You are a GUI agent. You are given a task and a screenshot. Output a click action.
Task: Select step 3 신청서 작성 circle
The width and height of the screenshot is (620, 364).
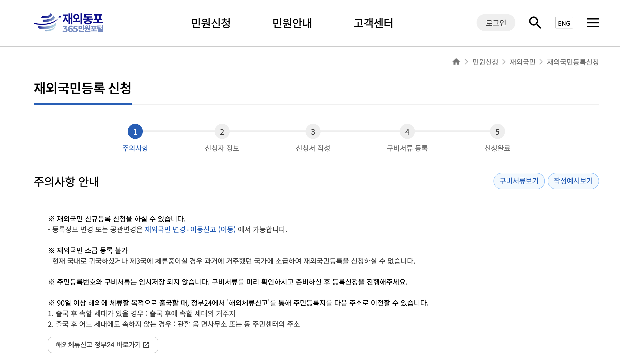point(313,132)
